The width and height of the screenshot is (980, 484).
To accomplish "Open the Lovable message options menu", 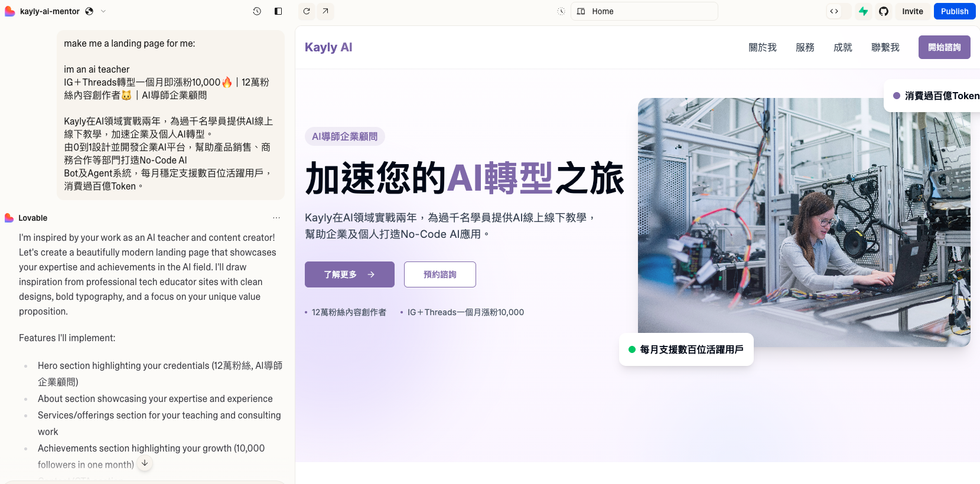I will click(x=276, y=218).
